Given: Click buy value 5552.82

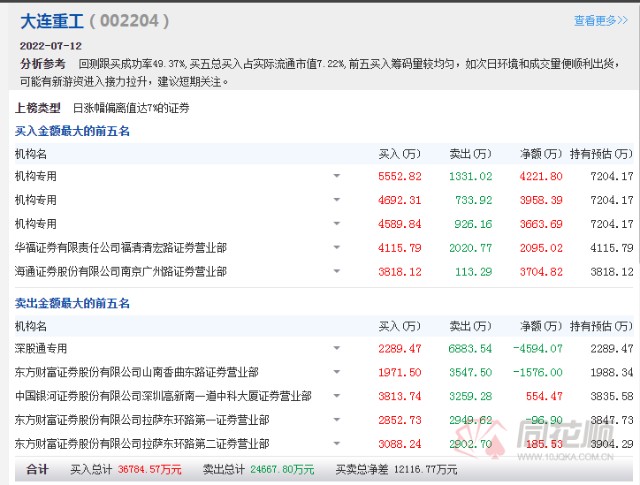Looking at the screenshot, I should pyautogui.click(x=400, y=176).
